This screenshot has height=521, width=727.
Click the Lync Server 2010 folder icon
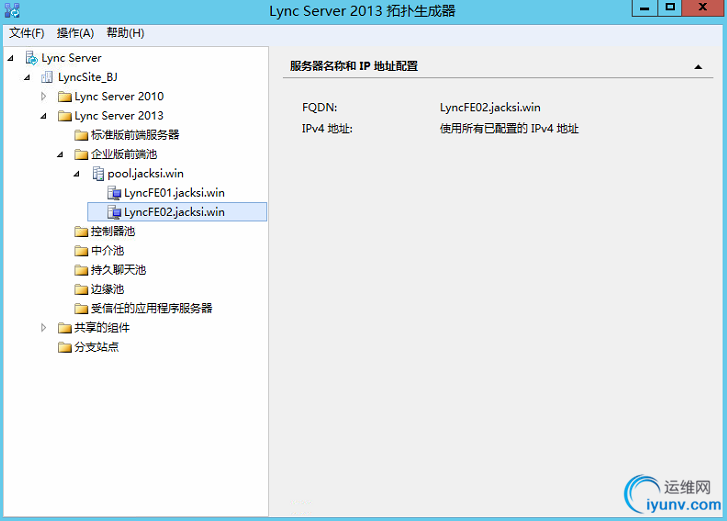tap(64, 96)
